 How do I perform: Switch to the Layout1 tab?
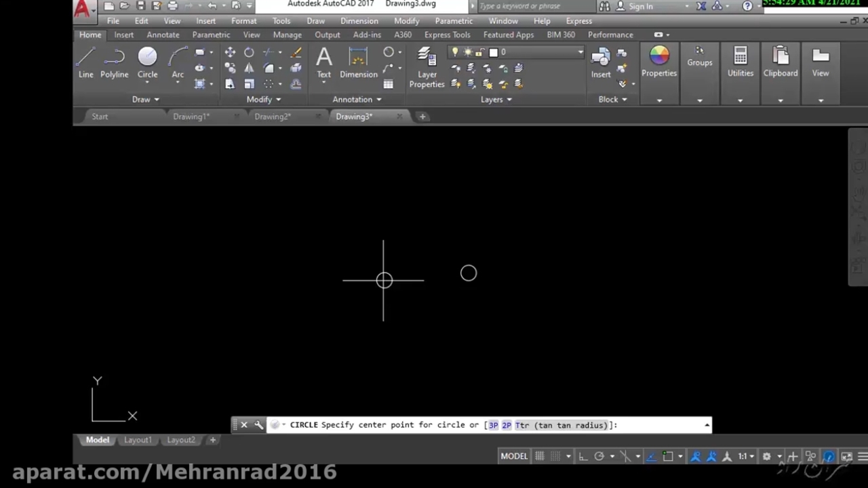tap(138, 440)
